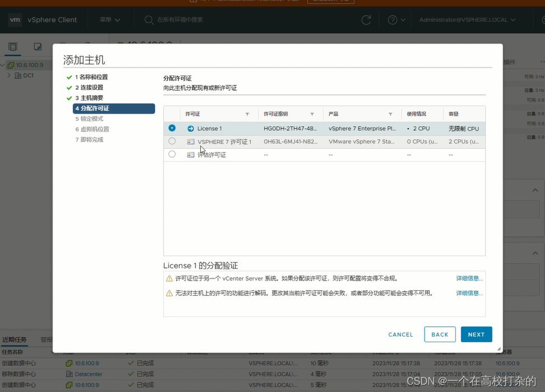The height and width of the screenshot is (392, 545).
Task: Click 任务名称 column header in tasks
Action: tap(12, 352)
